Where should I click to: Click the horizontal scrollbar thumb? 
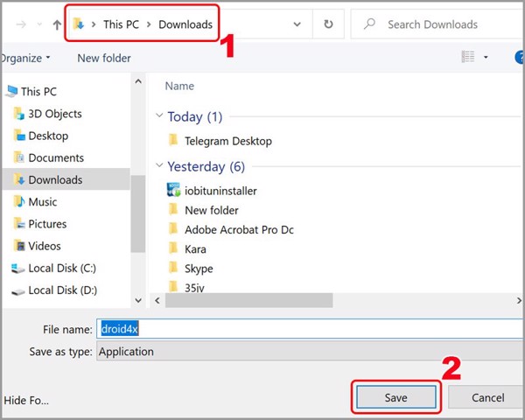point(248,300)
